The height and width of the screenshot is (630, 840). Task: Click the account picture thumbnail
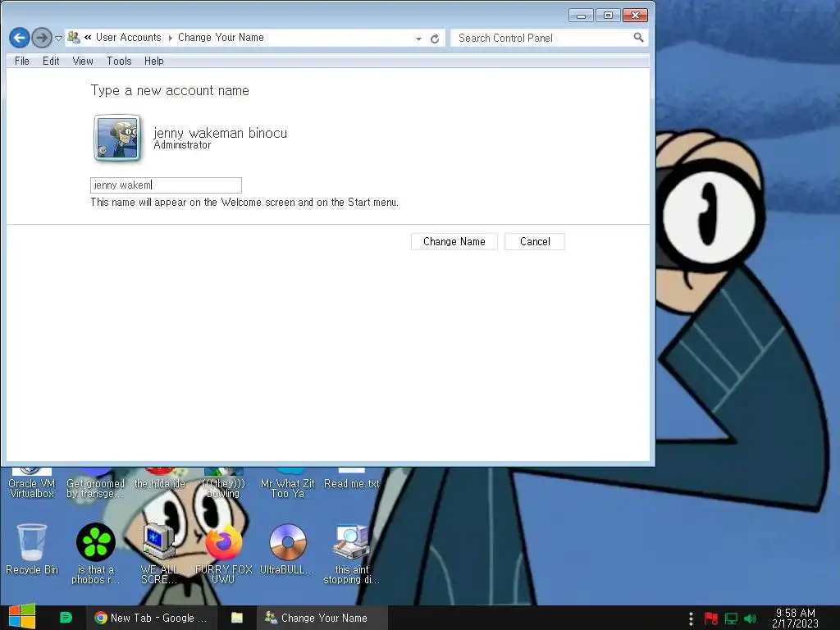click(117, 138)
